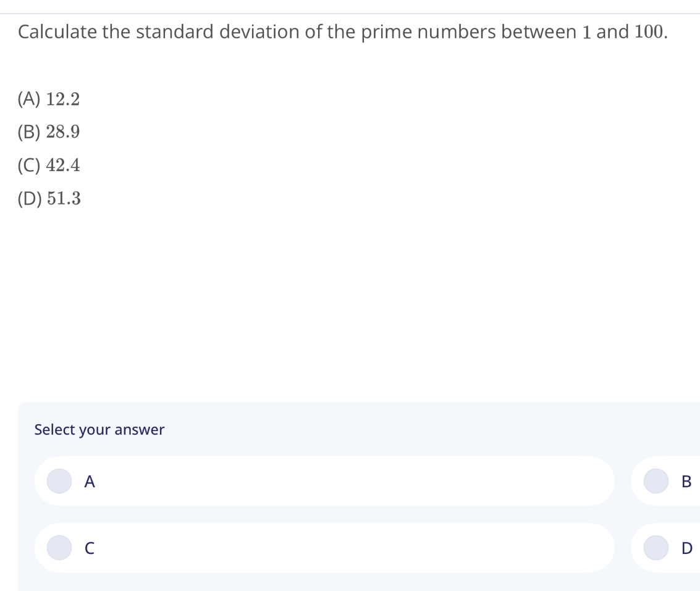Select radio button for answer A
This screenshot has width=700, height=591.
point(60,481)
